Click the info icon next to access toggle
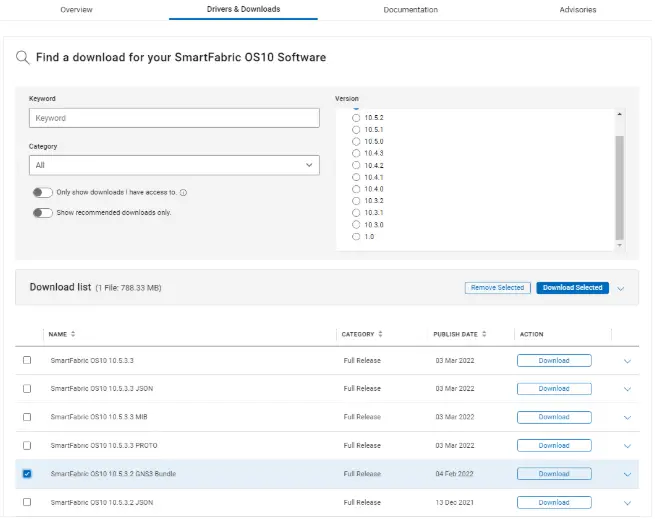Screen dimensions: 655x519 [x=183, y=193]
